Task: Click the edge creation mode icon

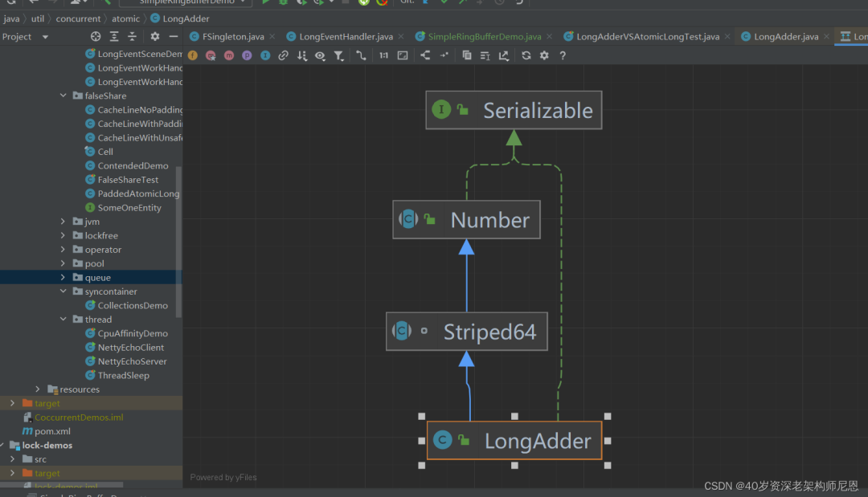Action: click(x=361, y=55)
